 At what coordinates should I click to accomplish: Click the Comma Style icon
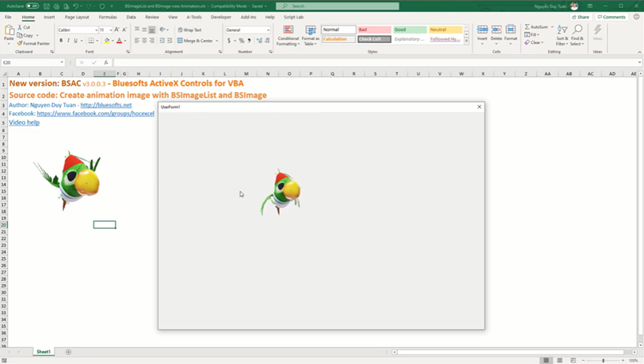[249, 41]
